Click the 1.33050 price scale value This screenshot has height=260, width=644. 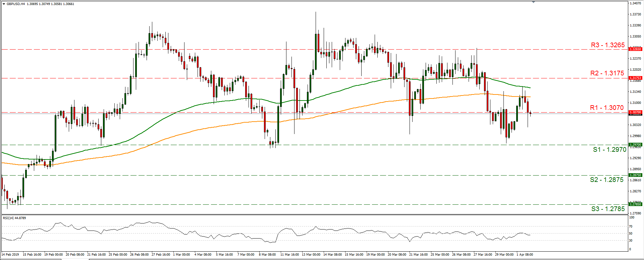tap(636, 37)
